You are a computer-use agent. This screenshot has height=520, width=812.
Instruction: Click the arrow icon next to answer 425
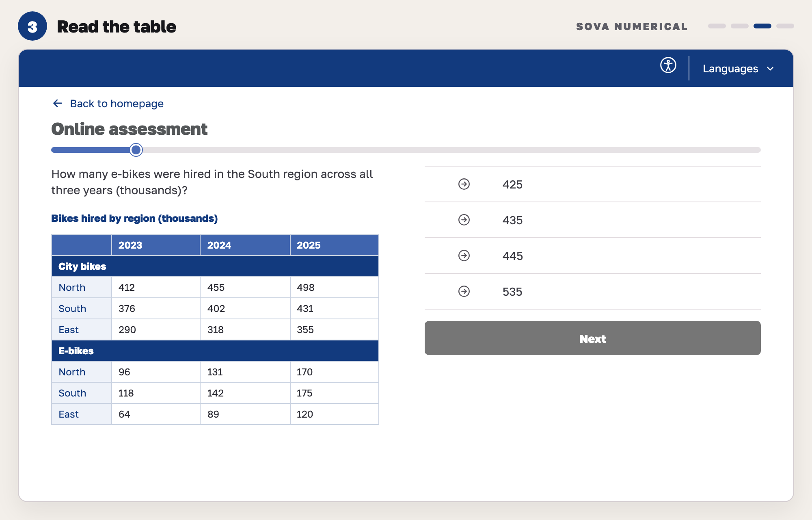click(464, 184)
